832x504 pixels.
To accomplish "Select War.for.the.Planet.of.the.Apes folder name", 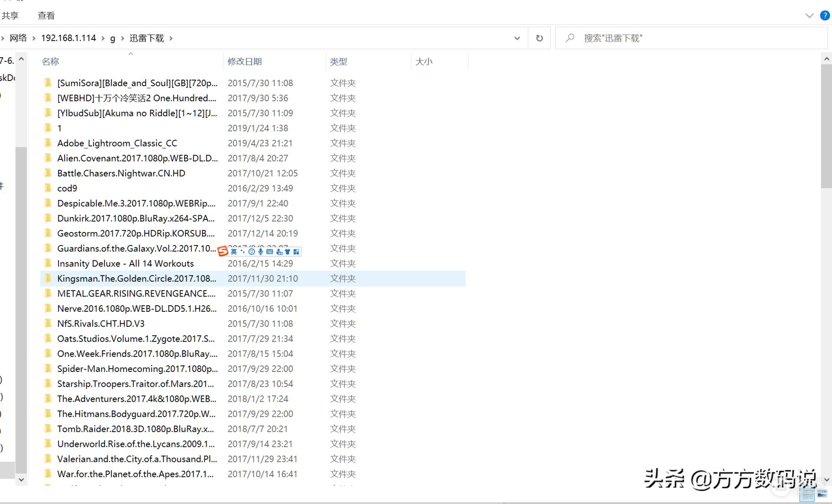I will click(135, 474).
